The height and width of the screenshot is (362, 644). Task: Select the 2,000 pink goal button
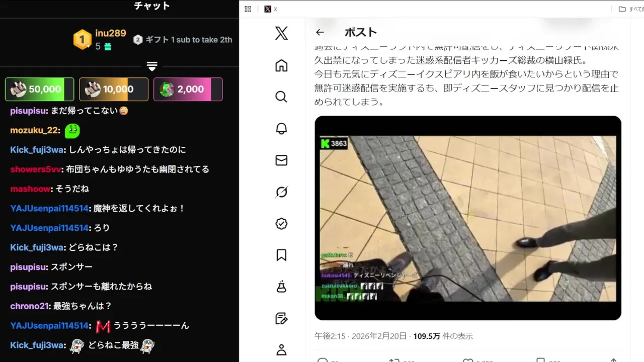point(188,89)
